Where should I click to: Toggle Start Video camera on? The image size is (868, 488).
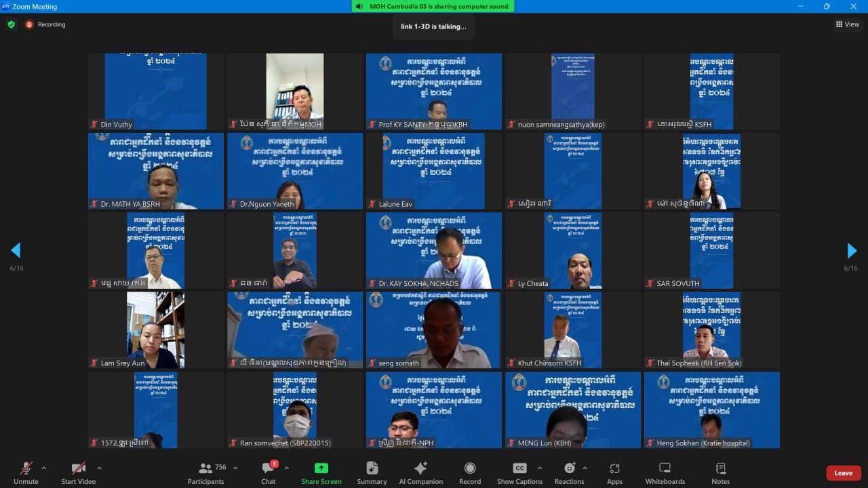click(x=78, y=472)
